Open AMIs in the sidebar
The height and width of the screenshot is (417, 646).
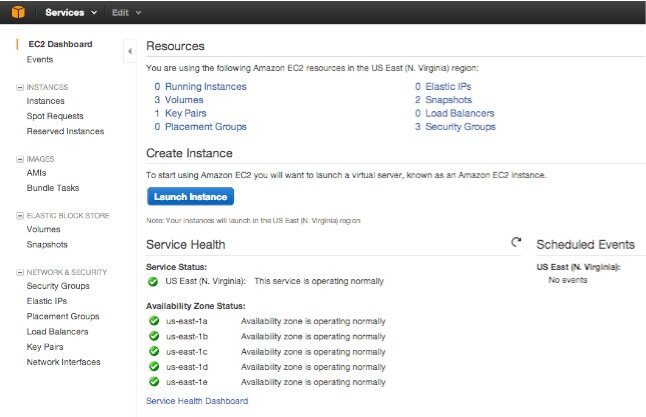(36, 173)
